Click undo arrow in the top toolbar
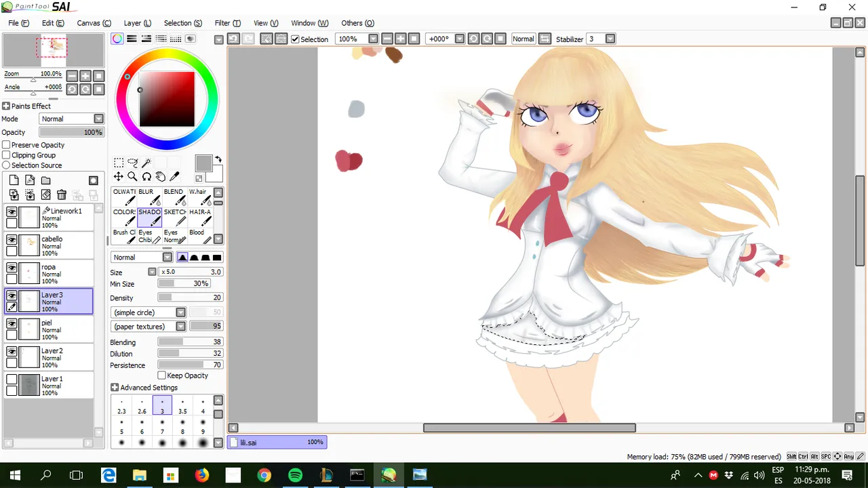Viewport: 868px width, 488px height. pos(233,39)
